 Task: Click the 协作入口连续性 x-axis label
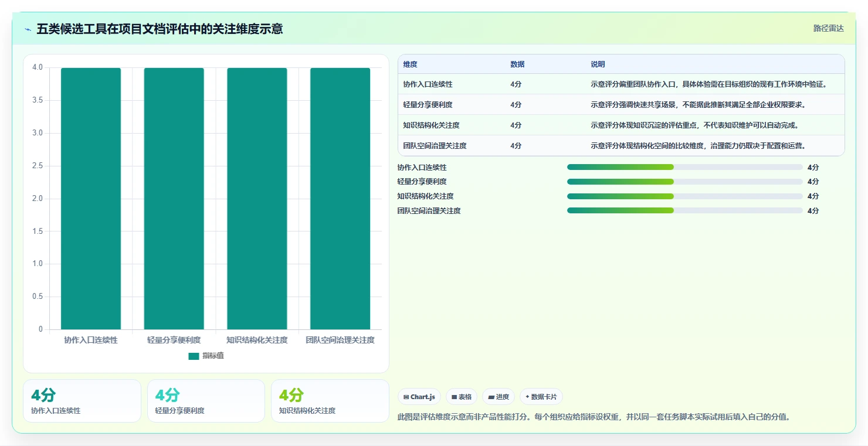(91, 340)
